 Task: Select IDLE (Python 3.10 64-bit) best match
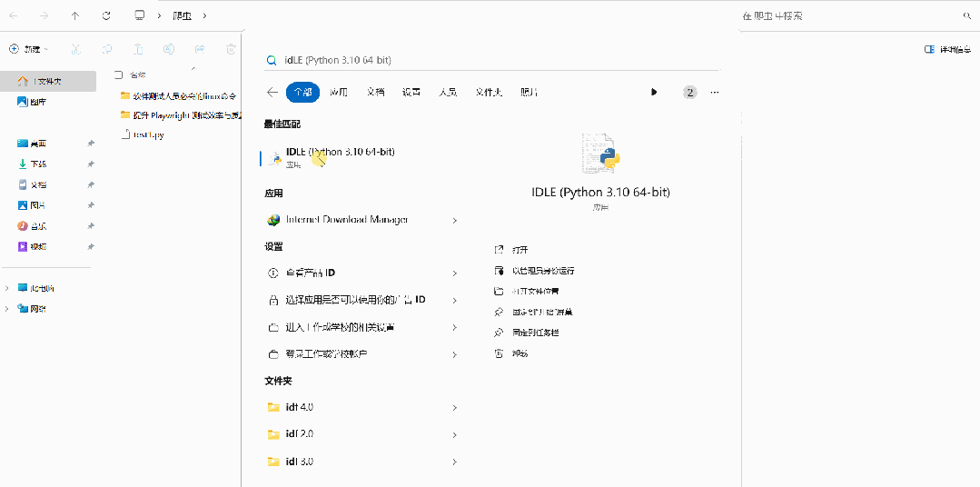pos(363,157)
